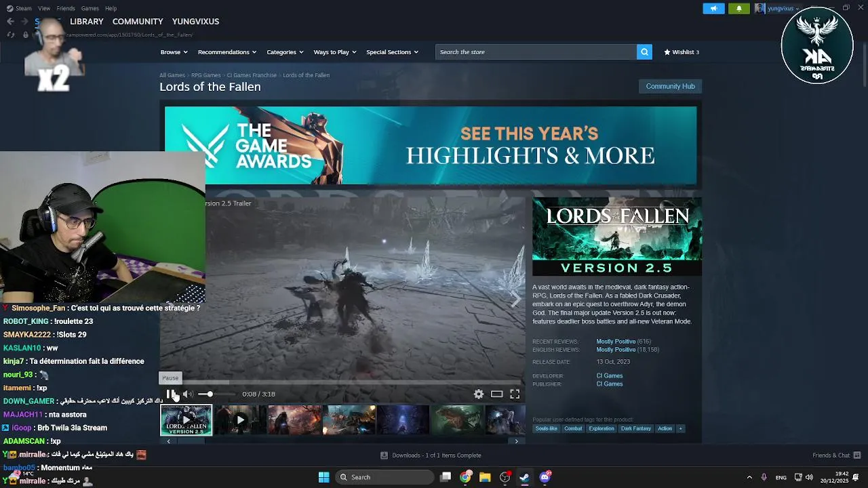Image resolution: width=868 pixels, height=488 pixels.
Task: Seek in the trailer progress bar
Action: click(342, 382)
